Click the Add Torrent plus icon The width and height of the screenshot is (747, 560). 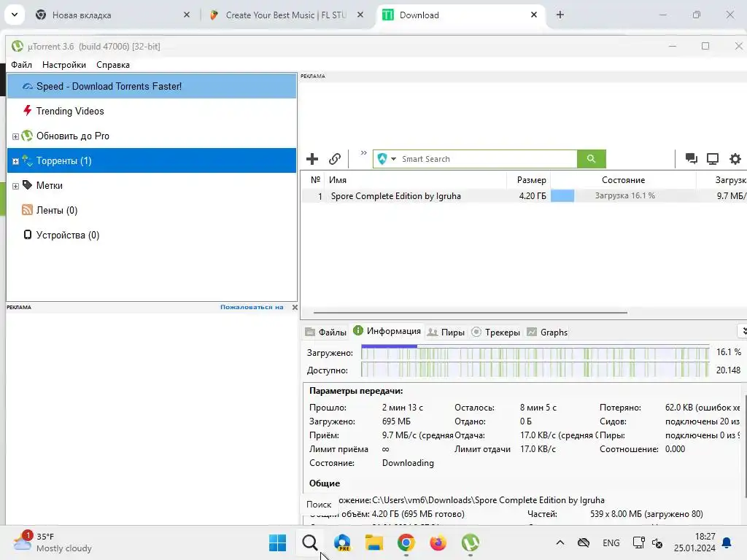312,158
